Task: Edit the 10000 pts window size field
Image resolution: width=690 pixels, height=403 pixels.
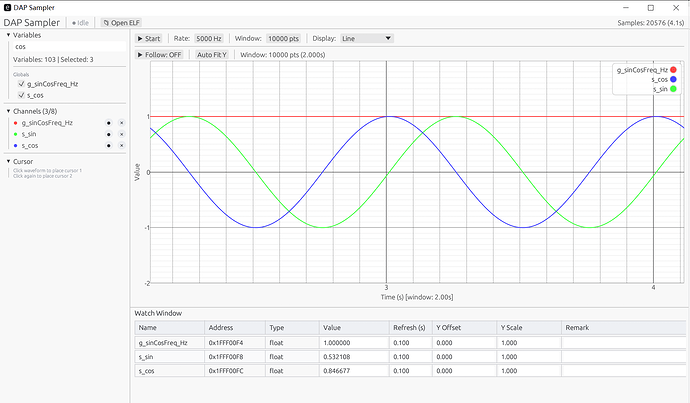Action: pos(283,39)
